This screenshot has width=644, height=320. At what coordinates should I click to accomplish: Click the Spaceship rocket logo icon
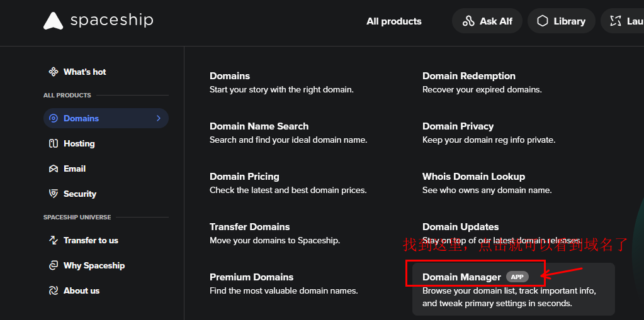point(54,21)
